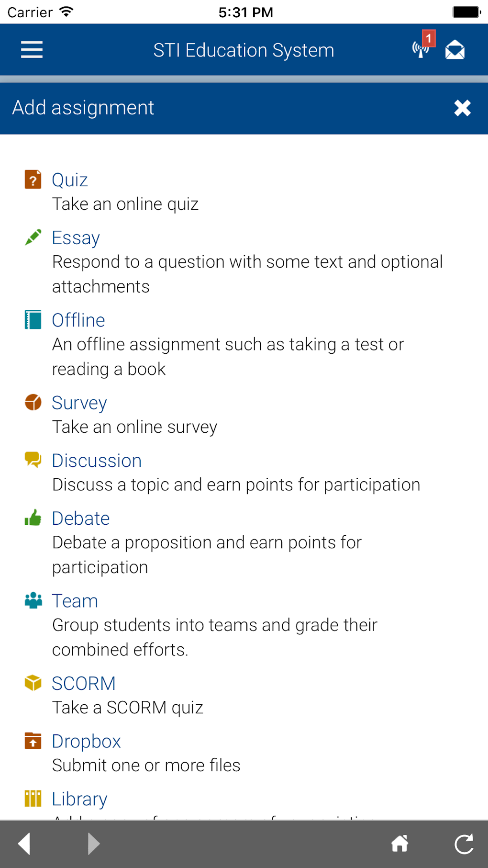
Task: Tap the Home button in bottom bar
Action: click(400, 844)
